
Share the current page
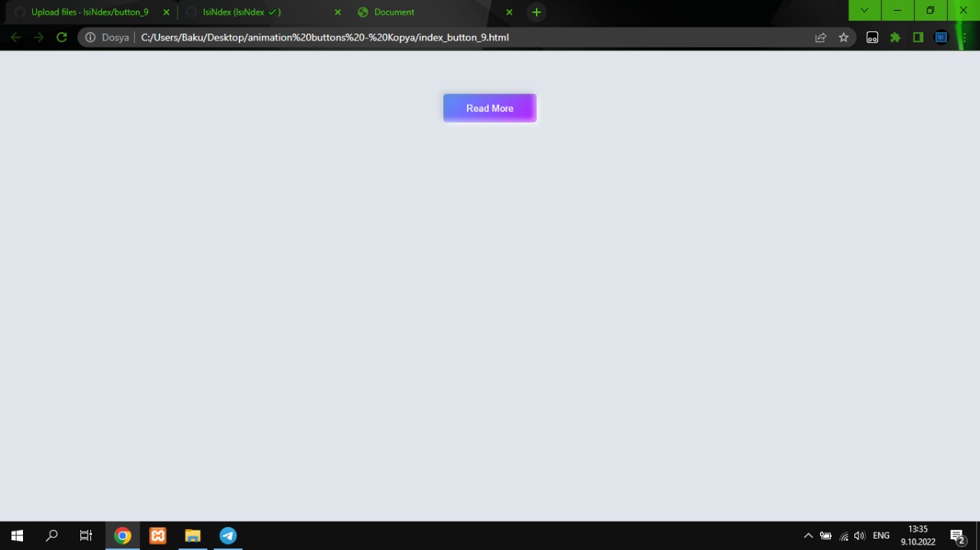tap(820, 37)
